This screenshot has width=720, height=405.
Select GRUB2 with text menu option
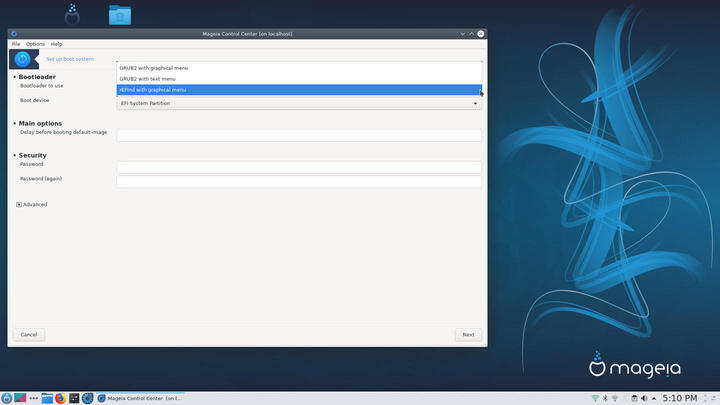pos(299,79)
